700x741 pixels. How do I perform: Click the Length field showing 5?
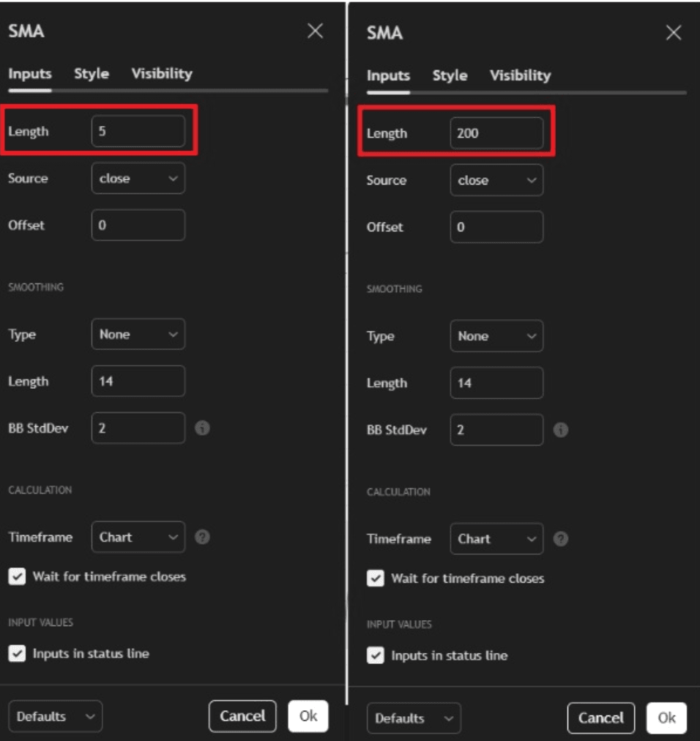click(x=138, y=132)
